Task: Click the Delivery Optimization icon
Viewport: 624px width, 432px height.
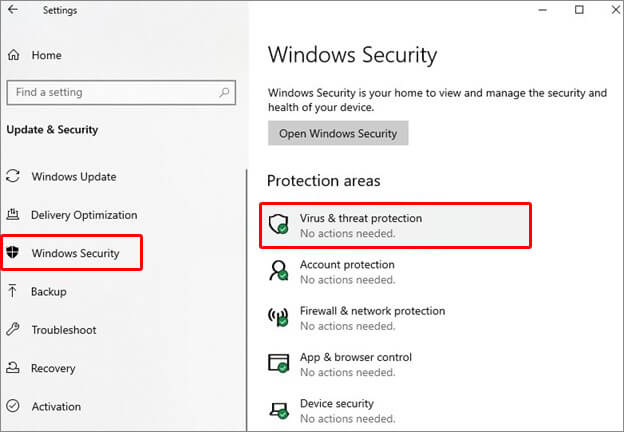Action: tap(14, 215)
